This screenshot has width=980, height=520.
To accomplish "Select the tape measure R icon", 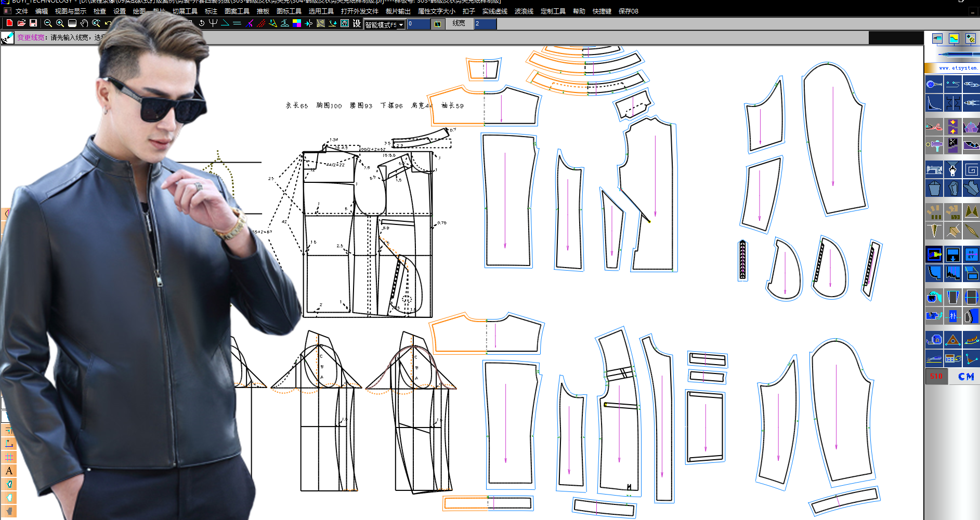I will 934,340.
